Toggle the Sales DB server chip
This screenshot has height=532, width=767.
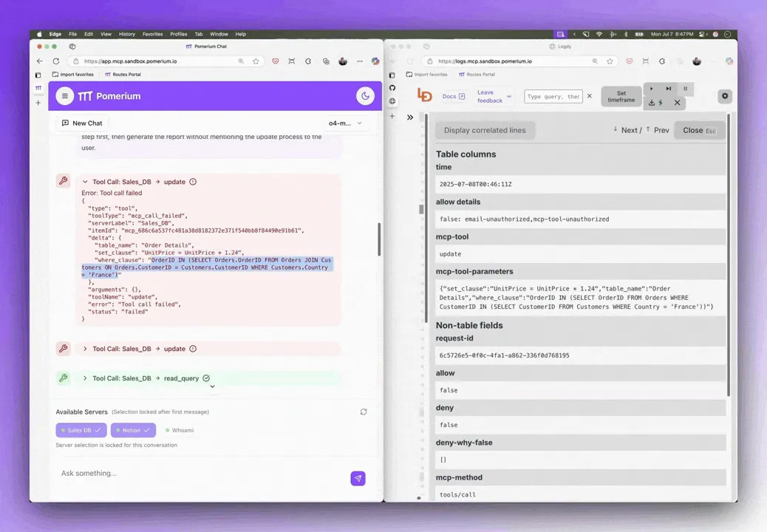tap(81, 430)
